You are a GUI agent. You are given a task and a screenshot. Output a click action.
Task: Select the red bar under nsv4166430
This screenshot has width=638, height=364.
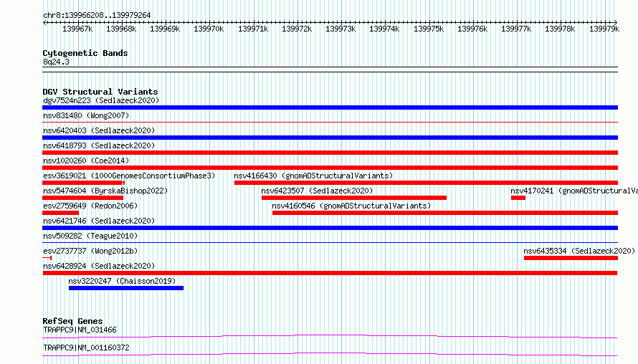coord(426,183)
